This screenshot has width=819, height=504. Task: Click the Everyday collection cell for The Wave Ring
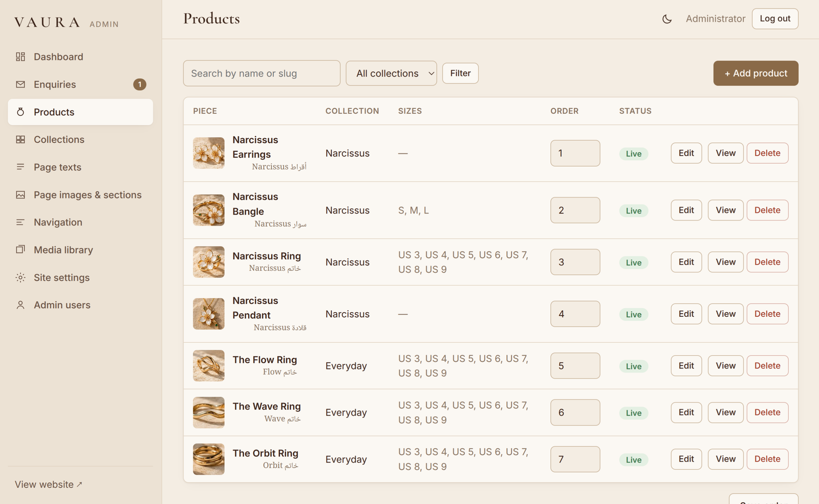[x=346, y=412]
